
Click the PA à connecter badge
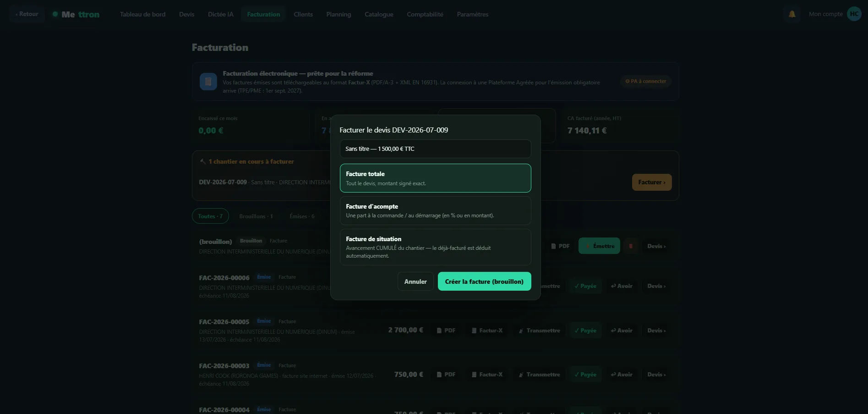point(646,81)
